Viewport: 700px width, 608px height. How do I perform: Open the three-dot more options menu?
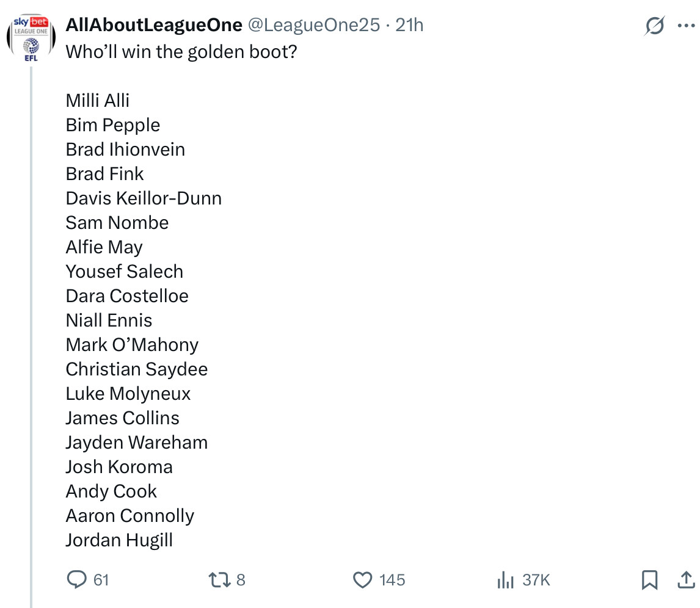(687, 26)
